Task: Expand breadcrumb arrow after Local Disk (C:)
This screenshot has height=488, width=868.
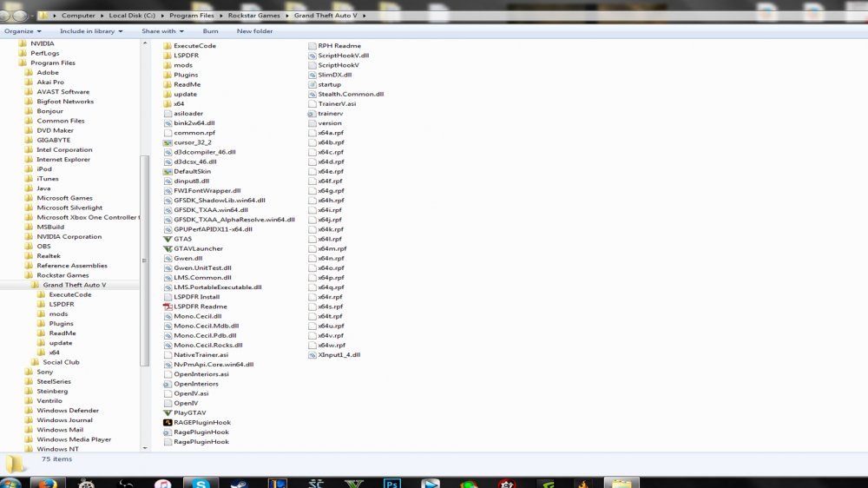Action: [x=163, y=16]
